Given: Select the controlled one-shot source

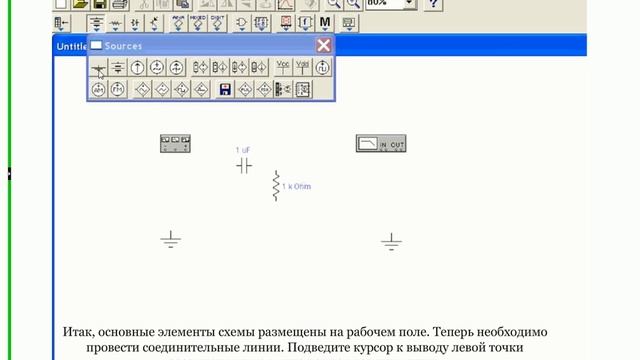Looking at the screenshot, I should point(201,89).
